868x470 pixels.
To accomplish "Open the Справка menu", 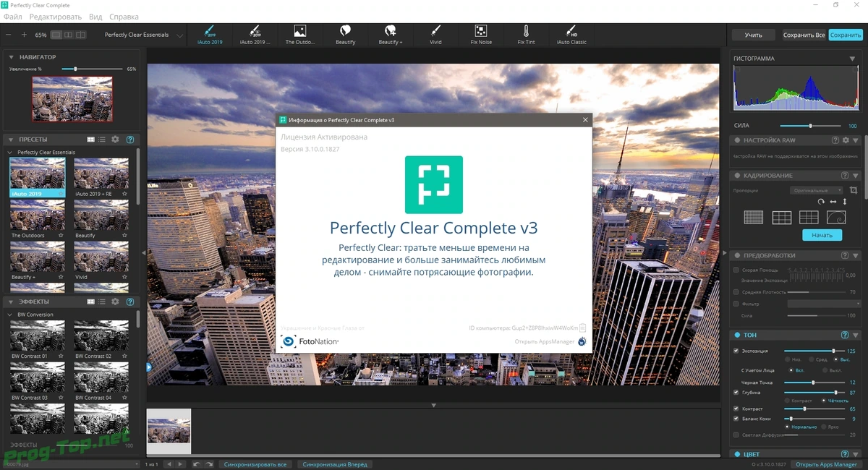I will coord(124,17).
